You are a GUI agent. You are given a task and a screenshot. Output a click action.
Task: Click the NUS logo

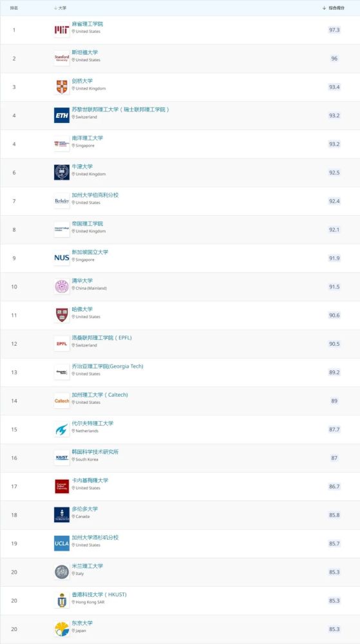[x=62, y=258]
